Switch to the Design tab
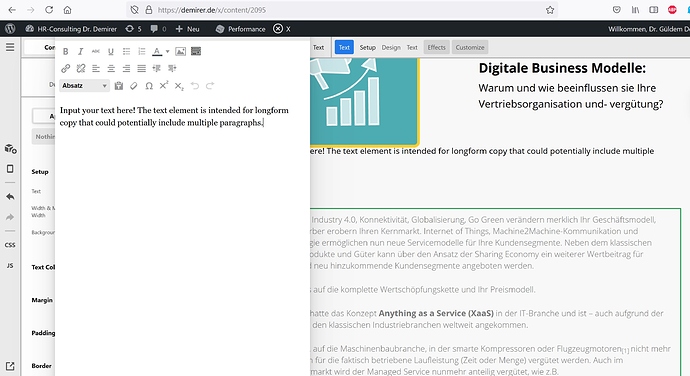This screenshot has width=690, height=376. pos(391,47)
